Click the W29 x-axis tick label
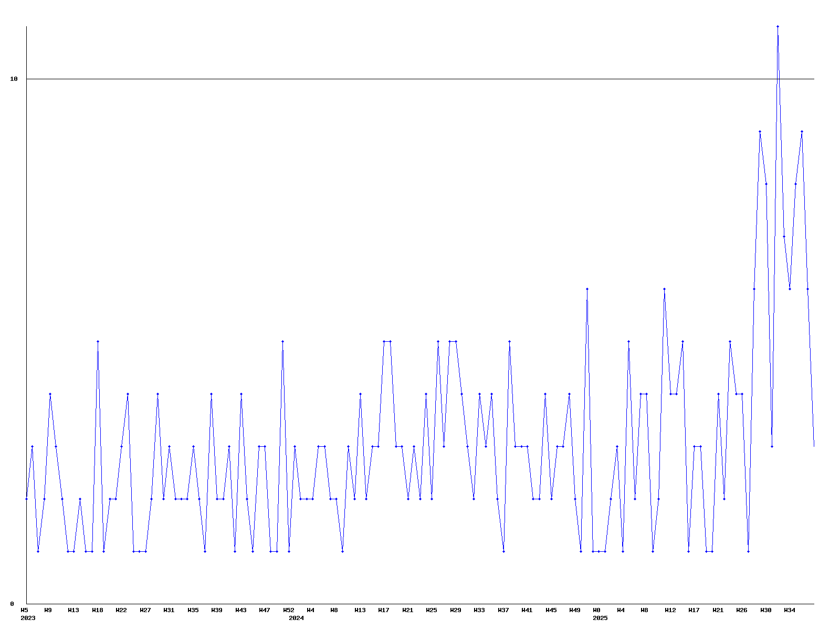The height and width of the screenshot is (630, 840). pyautogui.click(x=456, y=610)
